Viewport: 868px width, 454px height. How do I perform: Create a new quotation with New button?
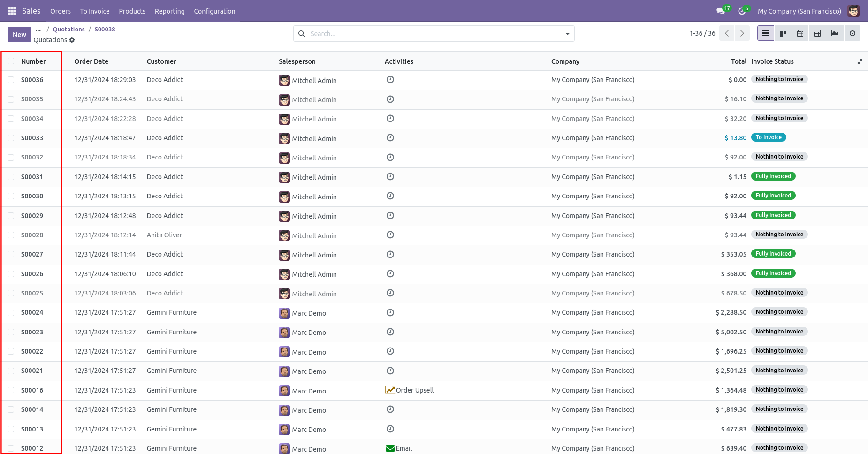19,34
